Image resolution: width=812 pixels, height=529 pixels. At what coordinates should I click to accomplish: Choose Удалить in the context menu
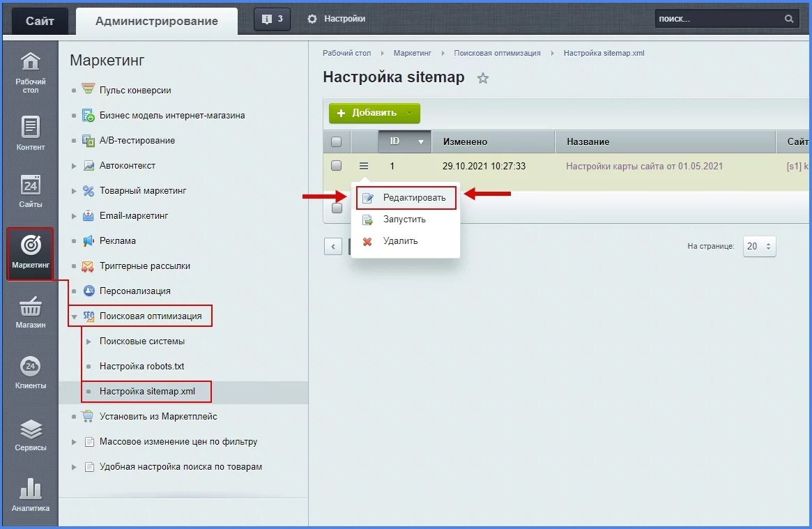click(x=400, y=241)
